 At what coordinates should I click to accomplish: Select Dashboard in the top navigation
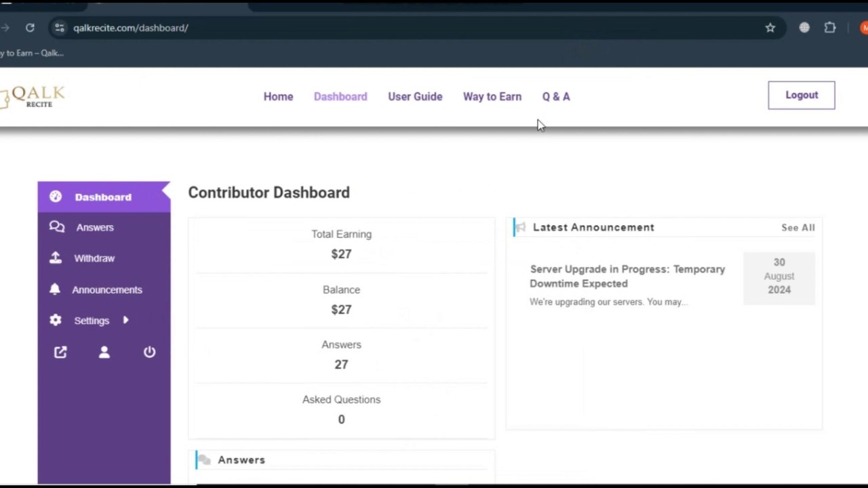click(x=340, y=96)
